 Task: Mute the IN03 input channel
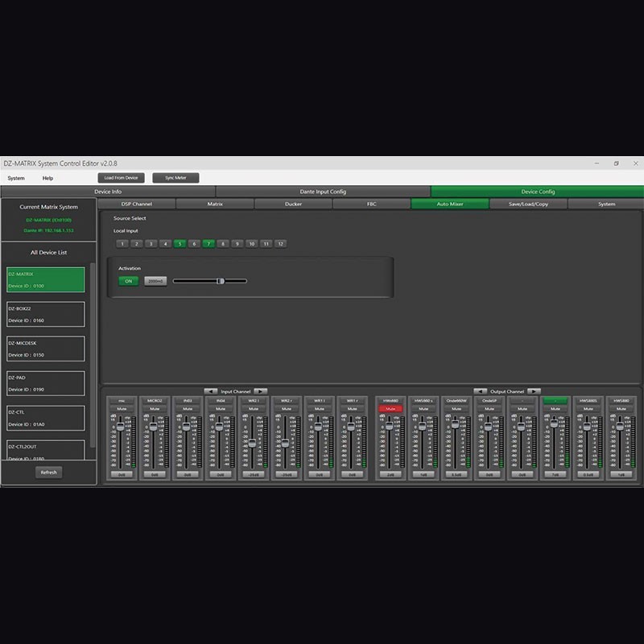click(188, 409)
